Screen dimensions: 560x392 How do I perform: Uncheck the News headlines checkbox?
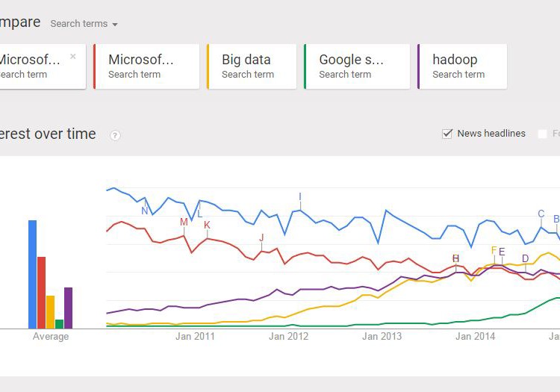(x=447, y=134)
